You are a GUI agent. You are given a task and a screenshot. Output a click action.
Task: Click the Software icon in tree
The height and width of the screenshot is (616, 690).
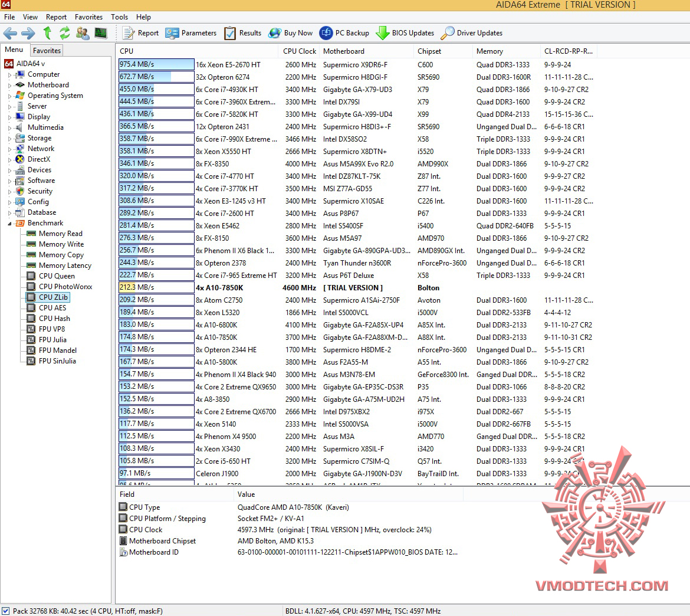[20, 181]
